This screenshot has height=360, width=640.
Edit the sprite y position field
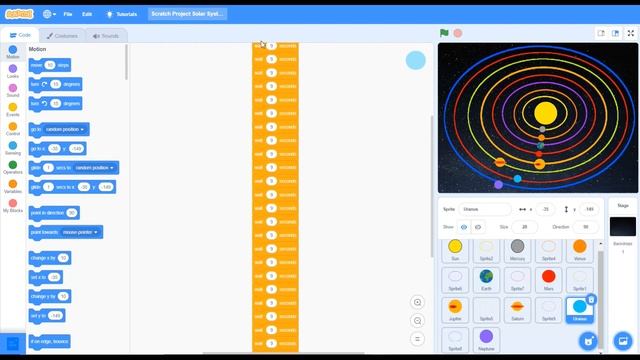click(589, 209)
